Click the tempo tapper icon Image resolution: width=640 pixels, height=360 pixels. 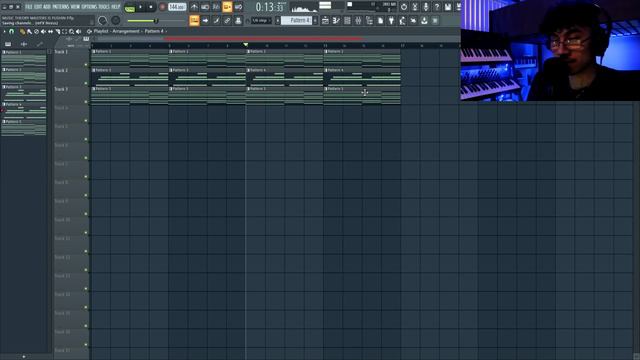click(402, 20)
